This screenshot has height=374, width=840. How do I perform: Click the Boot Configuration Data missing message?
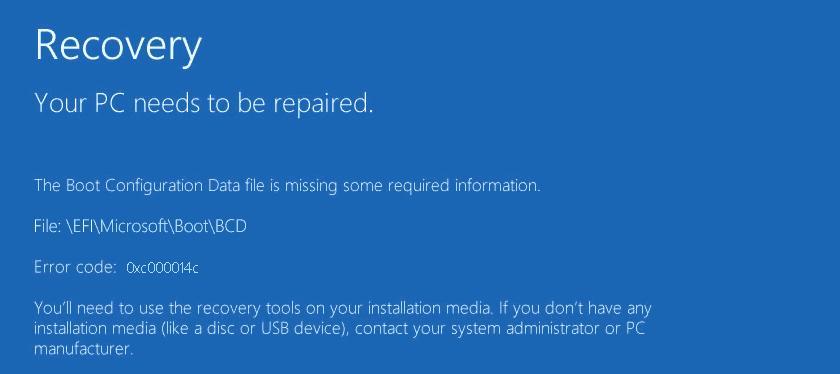click(287, 186)
